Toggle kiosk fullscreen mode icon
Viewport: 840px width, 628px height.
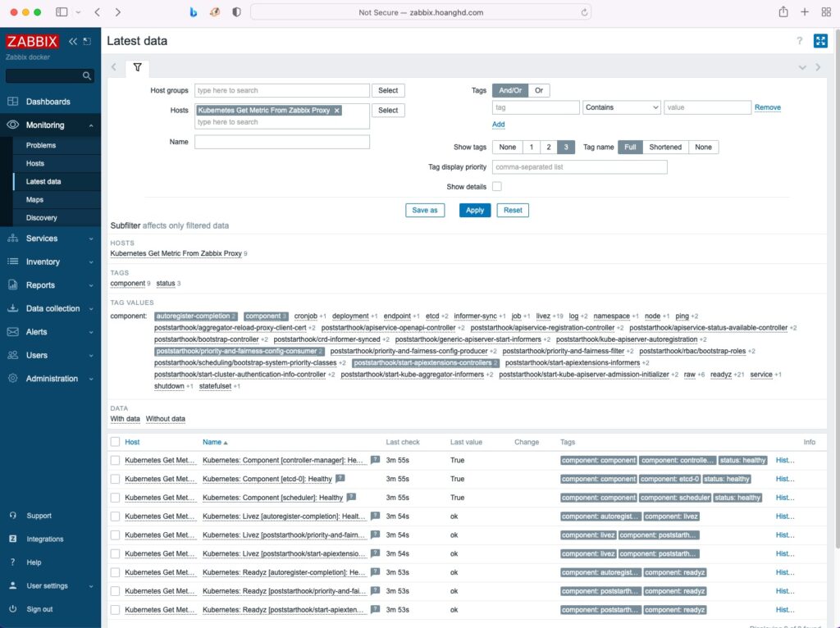pyautogui.click(x=820, y=41)
